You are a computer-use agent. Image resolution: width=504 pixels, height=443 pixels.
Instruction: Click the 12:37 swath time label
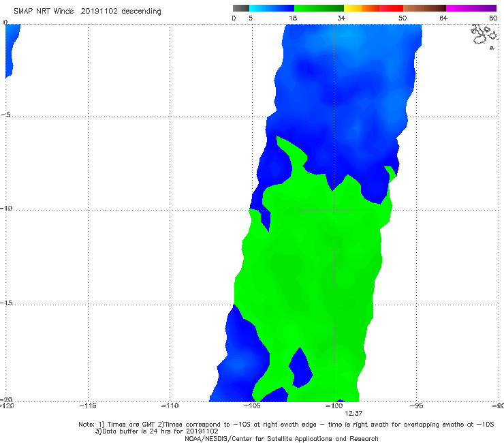coord(353,414)
